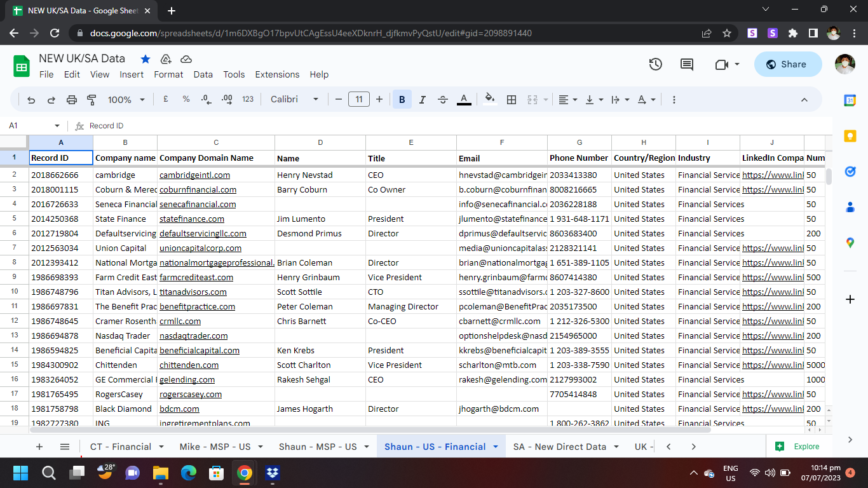Switch to SA - New Direct Data tab
The height and width of the screenshot is (488, 868).
[560, 447]
